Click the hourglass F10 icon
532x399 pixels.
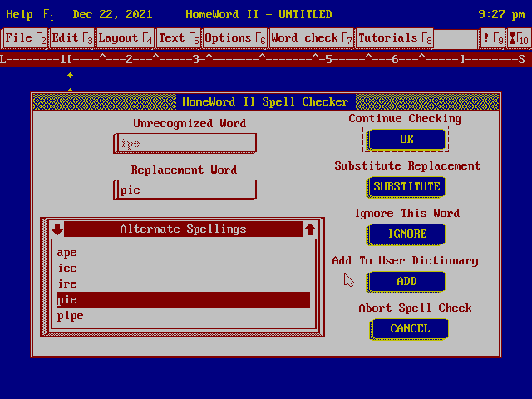point(519,38)
